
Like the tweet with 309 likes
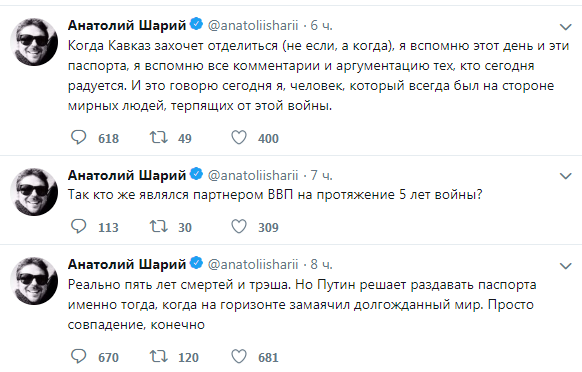239,226
